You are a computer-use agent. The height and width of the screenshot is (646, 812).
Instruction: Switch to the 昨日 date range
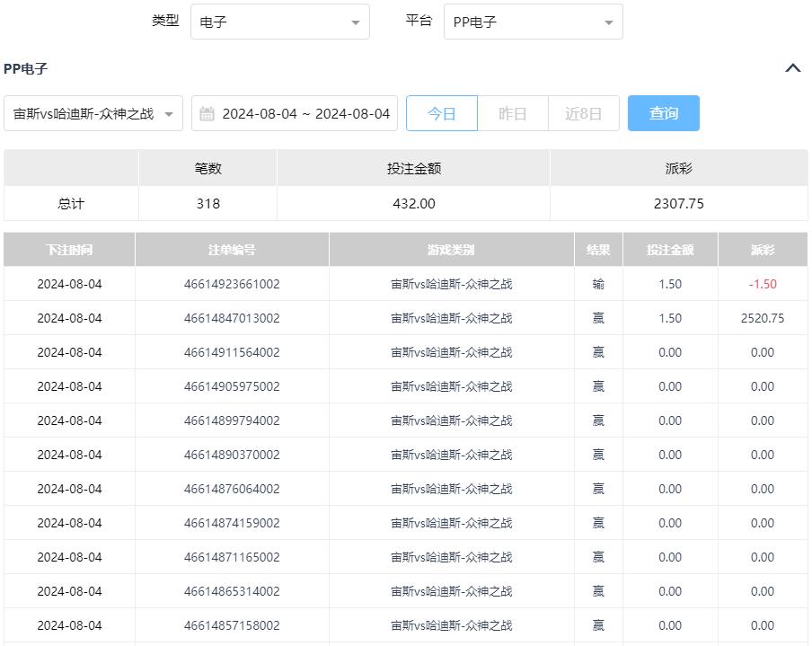pos(512,114)
